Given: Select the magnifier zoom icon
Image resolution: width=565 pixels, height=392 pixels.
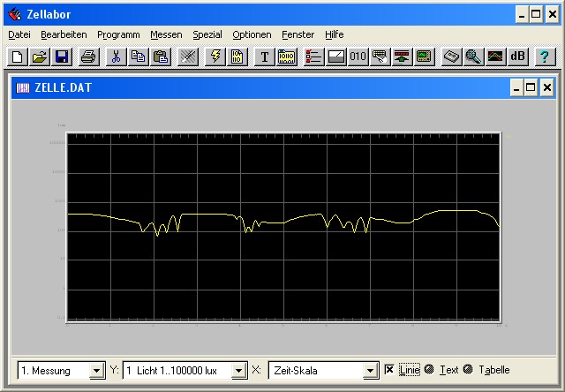Looking at the screenshot, I should click(473, 57).
